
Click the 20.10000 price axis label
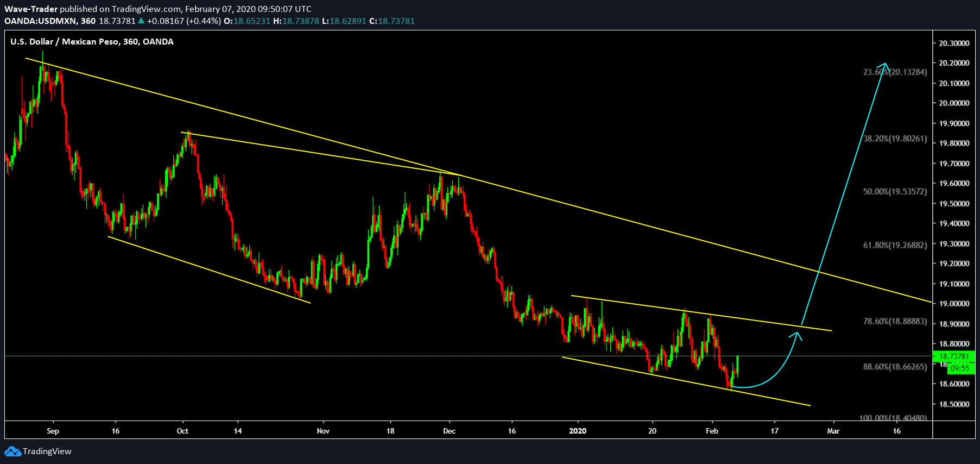[x=954, y=83]
